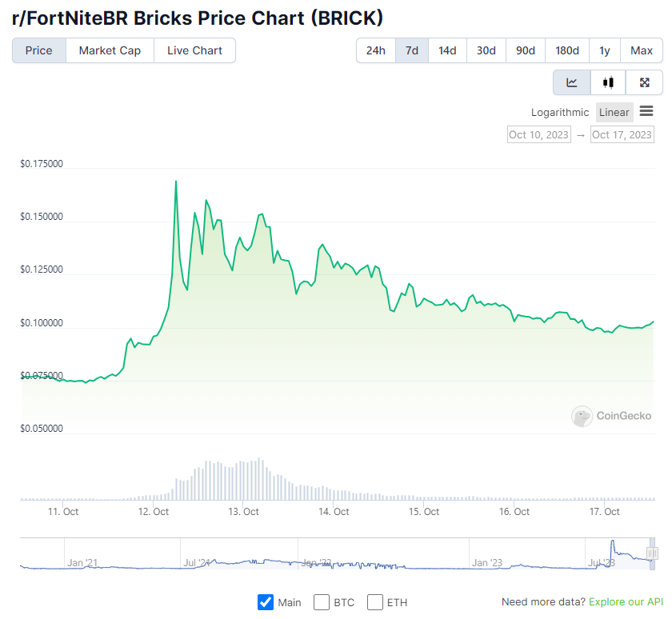672x619 pixels.
Task: Switch to the Market Cap tab
Action: coord(110,50)
